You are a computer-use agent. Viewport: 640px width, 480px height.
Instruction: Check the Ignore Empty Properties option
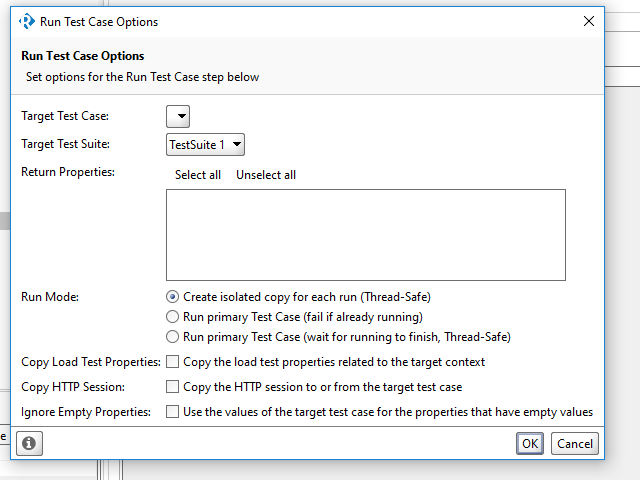pos(173,412)
